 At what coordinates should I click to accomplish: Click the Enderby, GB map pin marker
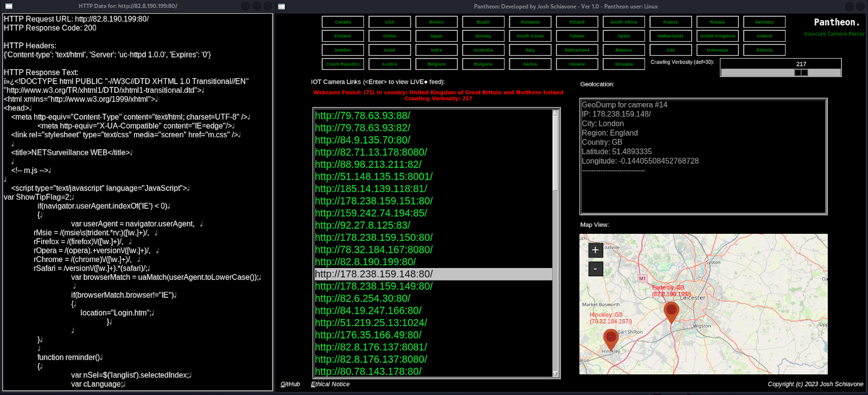671,313
